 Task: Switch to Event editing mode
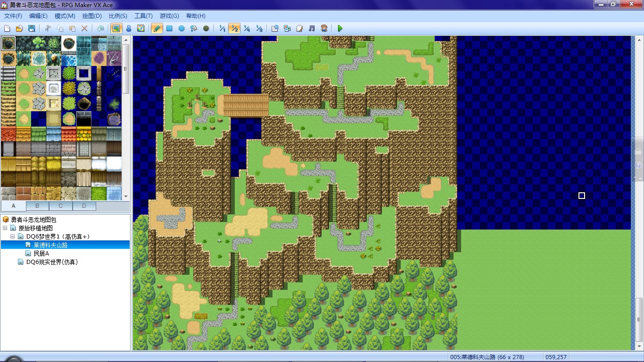[128, 28]
